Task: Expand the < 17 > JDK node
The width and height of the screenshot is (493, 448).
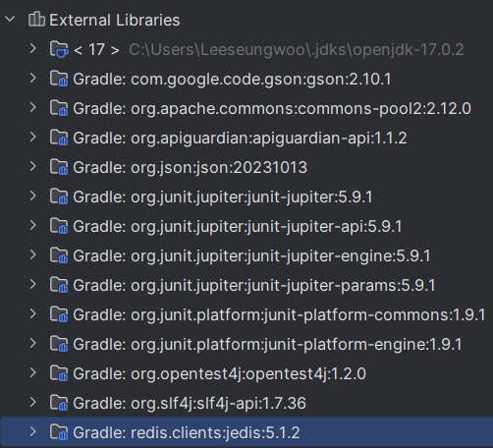Action: tap(32, 49)
